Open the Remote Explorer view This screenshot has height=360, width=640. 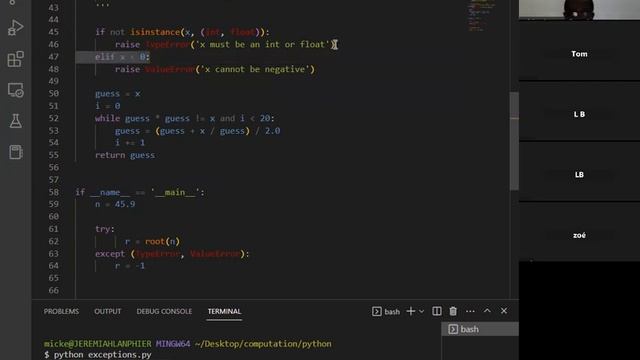(x=16, y=90)
